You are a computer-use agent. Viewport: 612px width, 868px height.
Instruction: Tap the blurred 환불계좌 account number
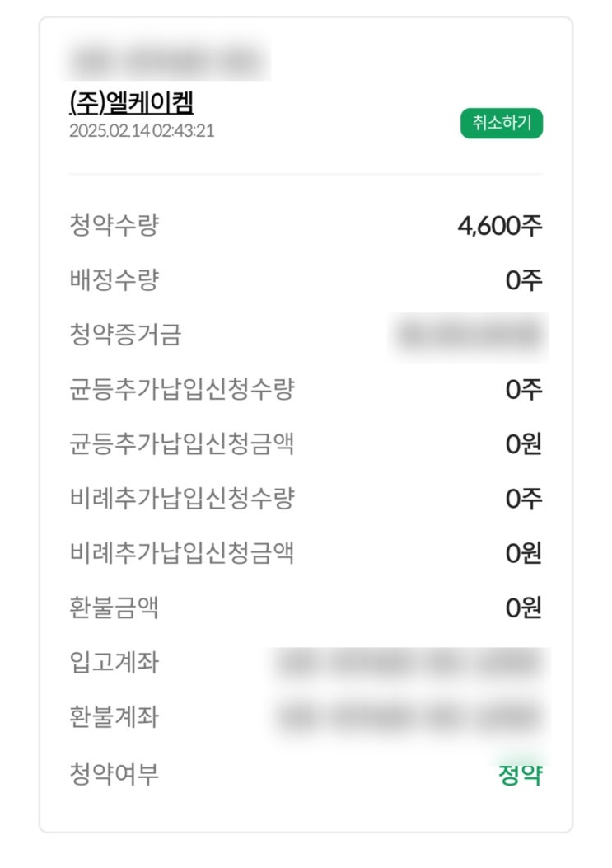(412, 717)
